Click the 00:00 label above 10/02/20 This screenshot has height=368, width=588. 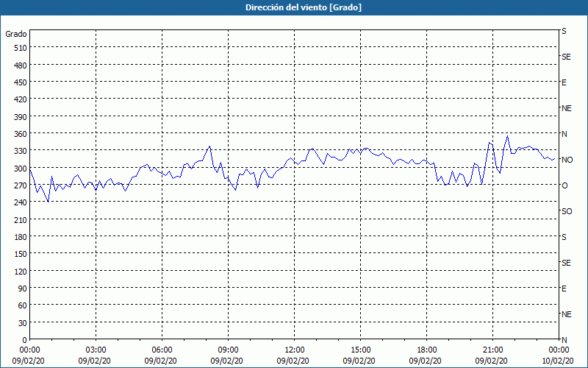559,350
